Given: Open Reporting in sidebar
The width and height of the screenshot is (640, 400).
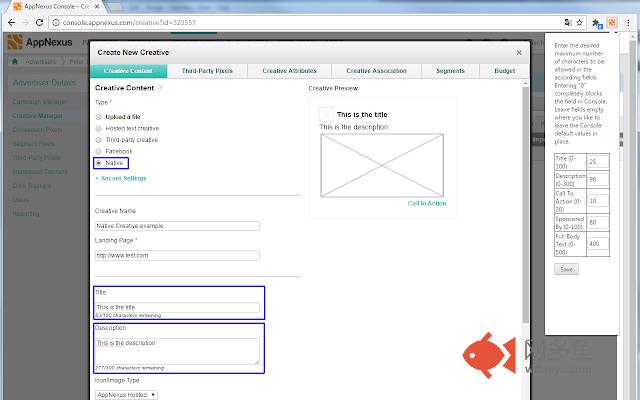Looking at the screenshot, I should [26, 213].
